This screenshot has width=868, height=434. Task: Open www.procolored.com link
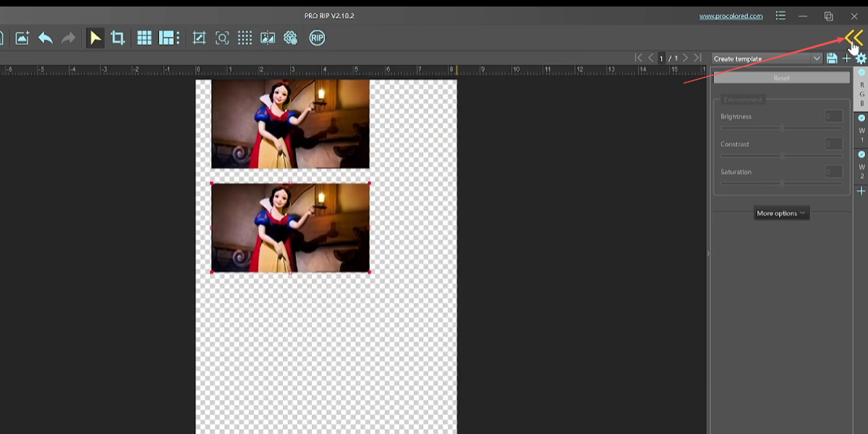click(x=731, y=16)
